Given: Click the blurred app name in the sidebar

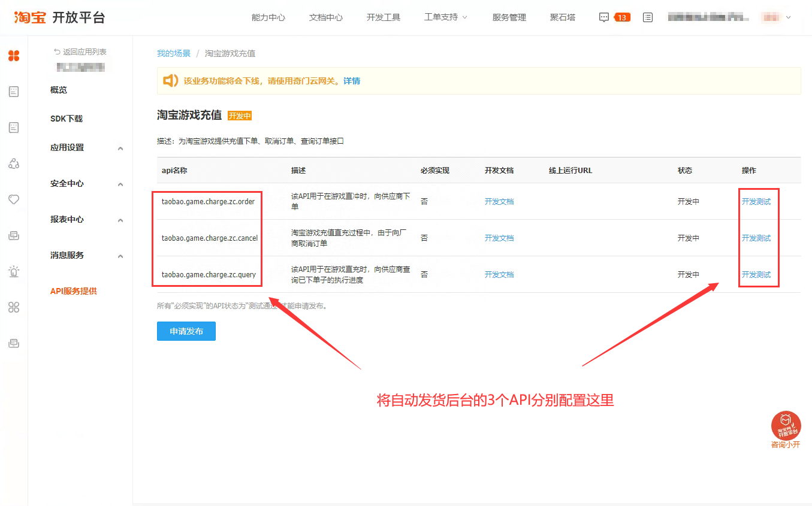Looking at the screenshot, I should pyautogui.click(x=80, y=66).
